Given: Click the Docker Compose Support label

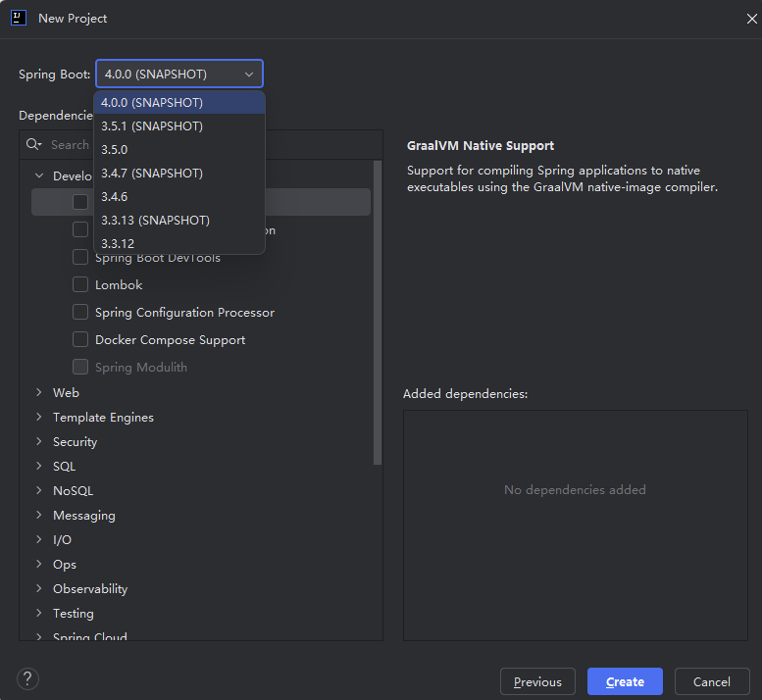Looking at the screenshot, I should tap(170, 340).
